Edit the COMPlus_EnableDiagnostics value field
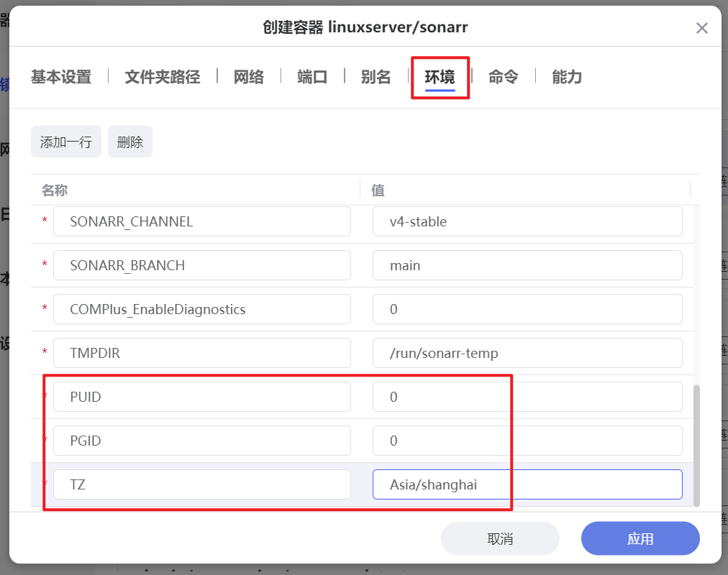This screenshot has height=575, width=728. [x=527, y=309]
